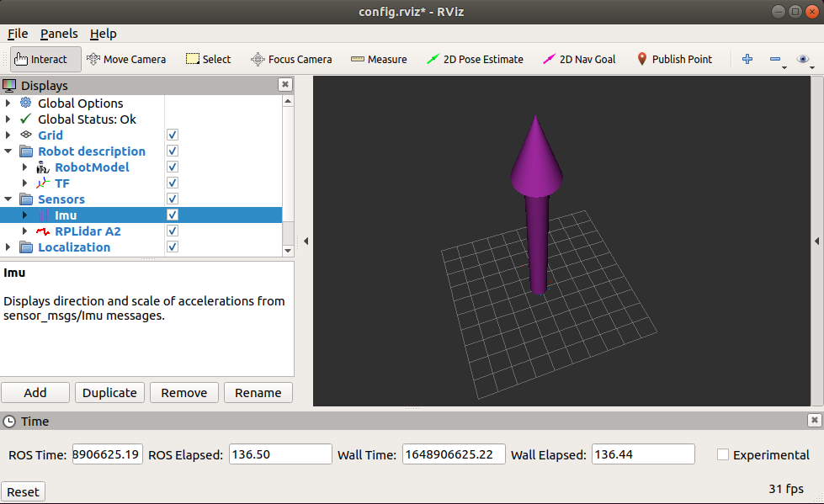The width and height of the screenshot is (824, 504).
Task: Activate the Focus Camera tool
Action: click(x=291, y=60)
